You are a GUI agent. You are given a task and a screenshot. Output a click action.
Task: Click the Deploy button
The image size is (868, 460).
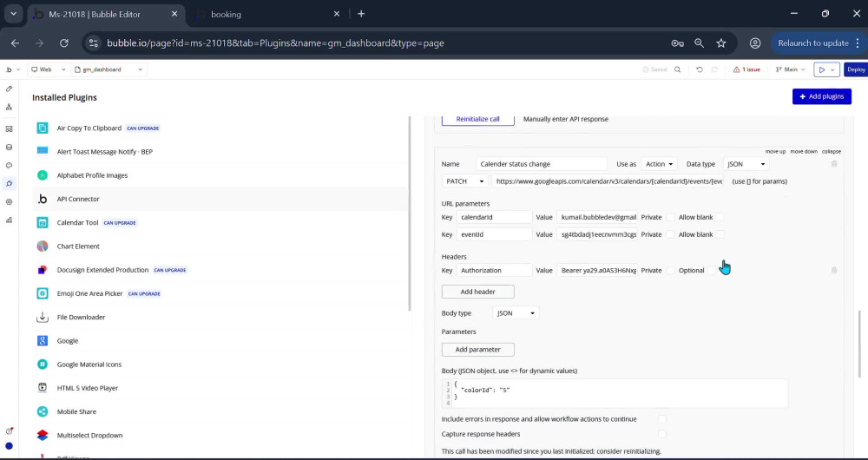pos(856,69)
